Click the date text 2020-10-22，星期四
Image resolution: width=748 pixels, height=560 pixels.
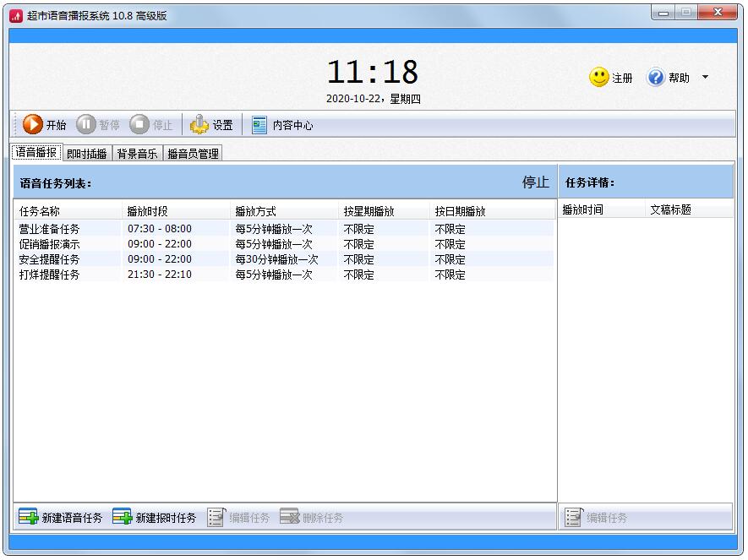point(373,99)
